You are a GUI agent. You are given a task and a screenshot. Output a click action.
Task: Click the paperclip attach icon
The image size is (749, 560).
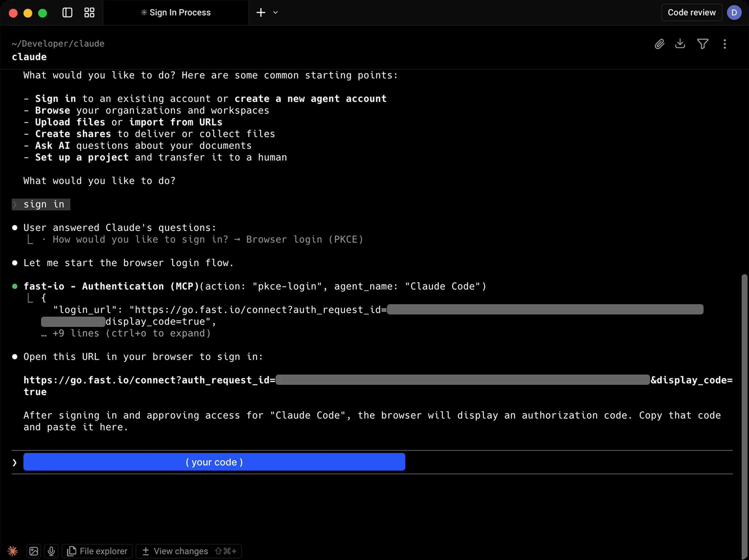pyautogui.click(x=659, y=44)
